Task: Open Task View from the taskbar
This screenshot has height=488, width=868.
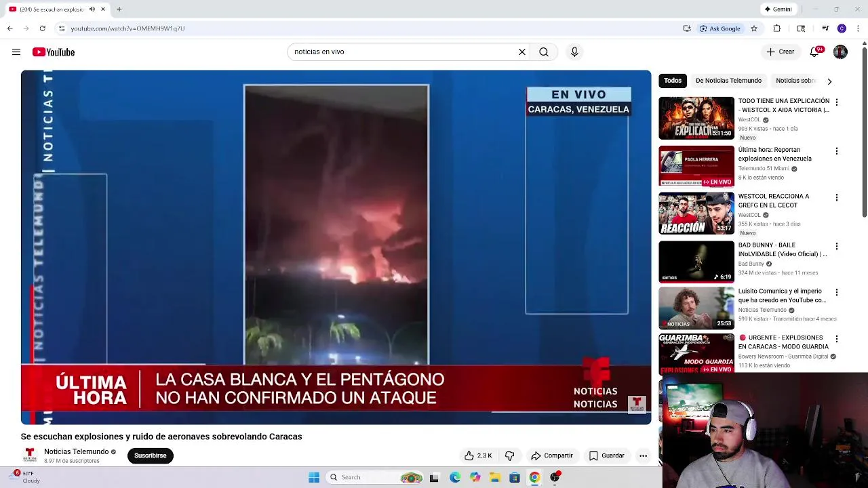Action: tap(434, 477)
